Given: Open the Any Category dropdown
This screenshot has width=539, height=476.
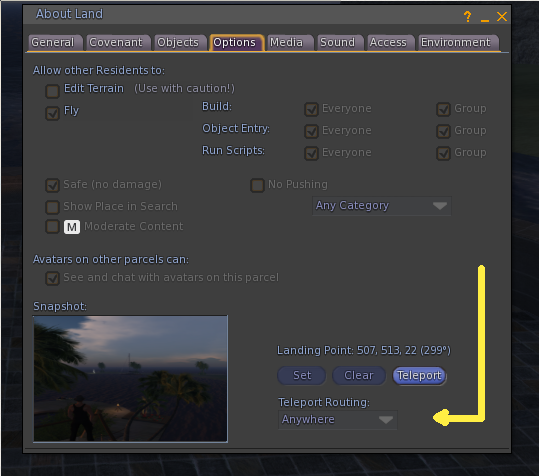Looking at the screenshot, I should (x=382, y=206).
